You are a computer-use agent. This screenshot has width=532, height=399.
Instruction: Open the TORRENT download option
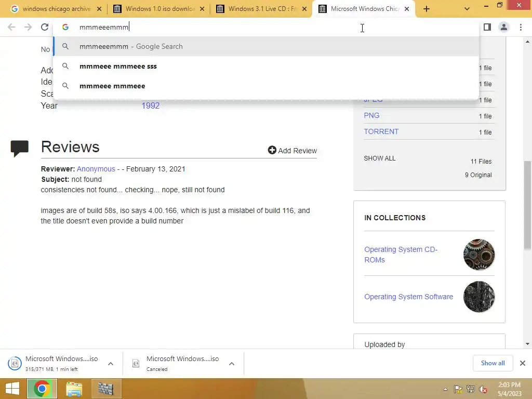pos(381,131)
